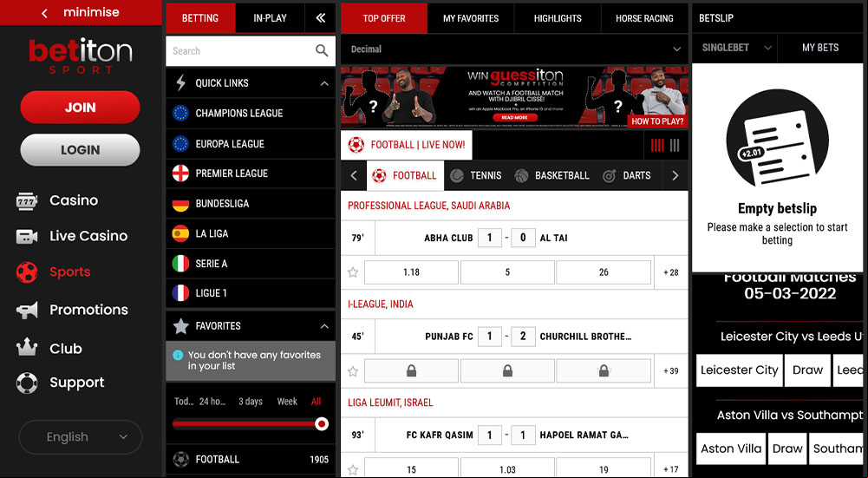Click the Europa League flag icon
This screenshot has width=868, height=478.
coord(180,143)
